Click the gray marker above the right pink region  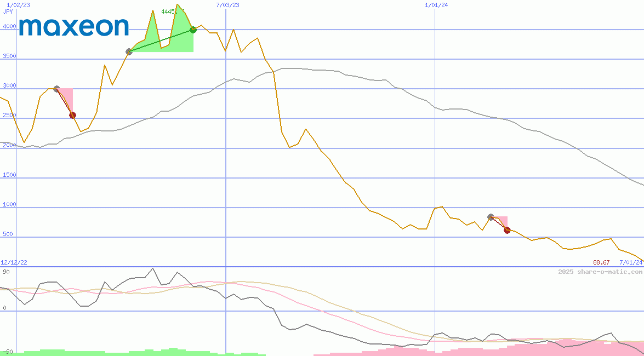click(x=491, y=216)
